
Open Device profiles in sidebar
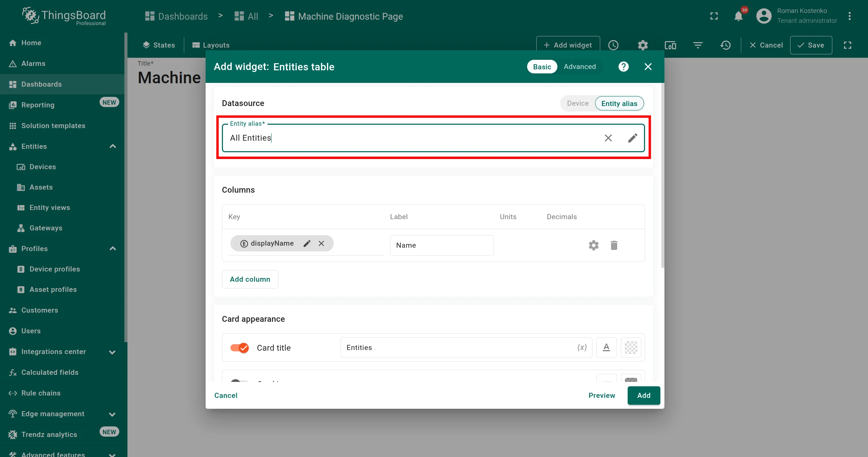pos(63,269)
